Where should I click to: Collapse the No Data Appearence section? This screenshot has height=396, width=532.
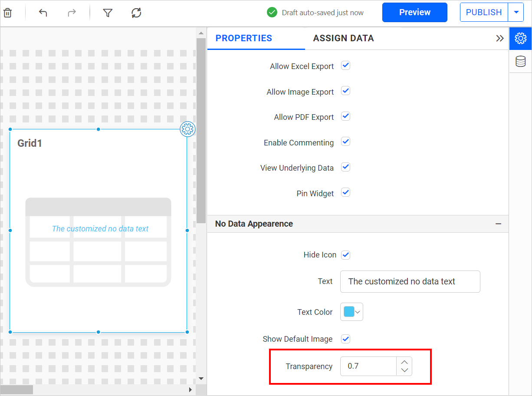click(x=498, y=224)
